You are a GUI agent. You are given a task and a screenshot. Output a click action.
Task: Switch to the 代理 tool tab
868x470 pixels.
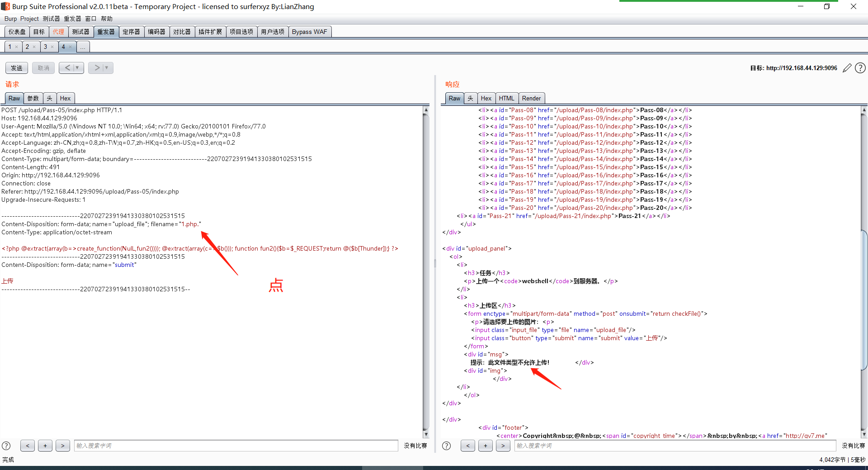click(58, 32)
